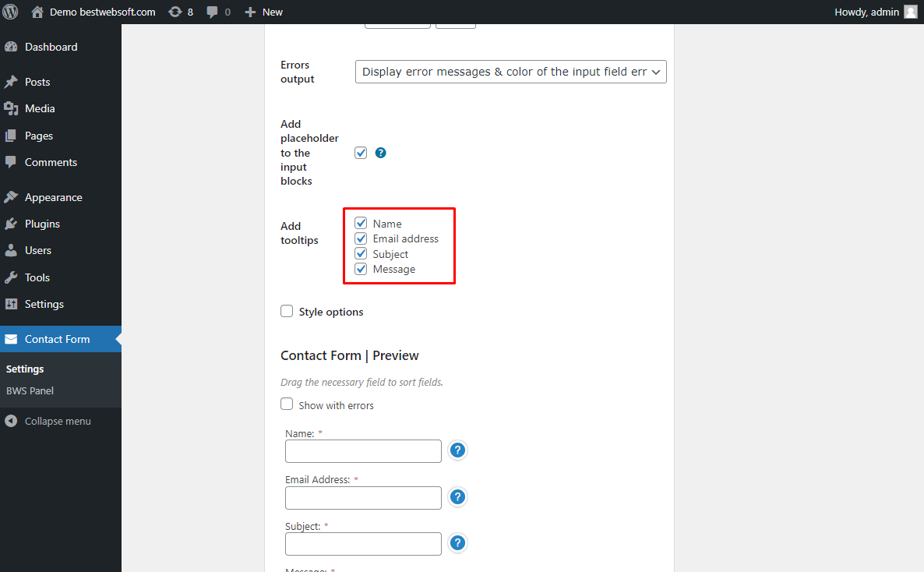924x572 pixels.
Task: Click Howdy, admin account link
Action: pos(867,12)
